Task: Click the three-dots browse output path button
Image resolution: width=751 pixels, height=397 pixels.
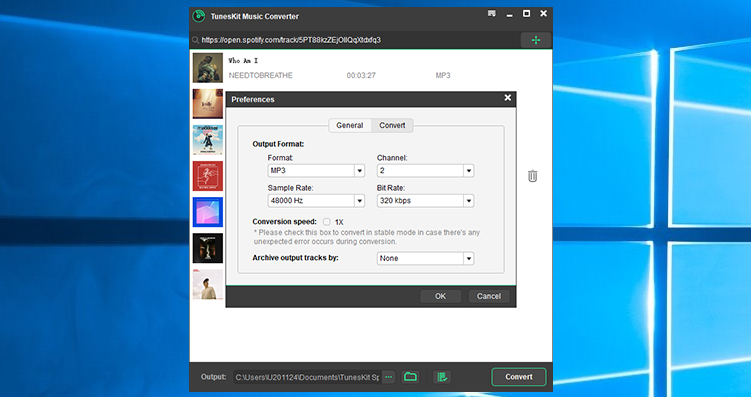Action: point(388,377)
